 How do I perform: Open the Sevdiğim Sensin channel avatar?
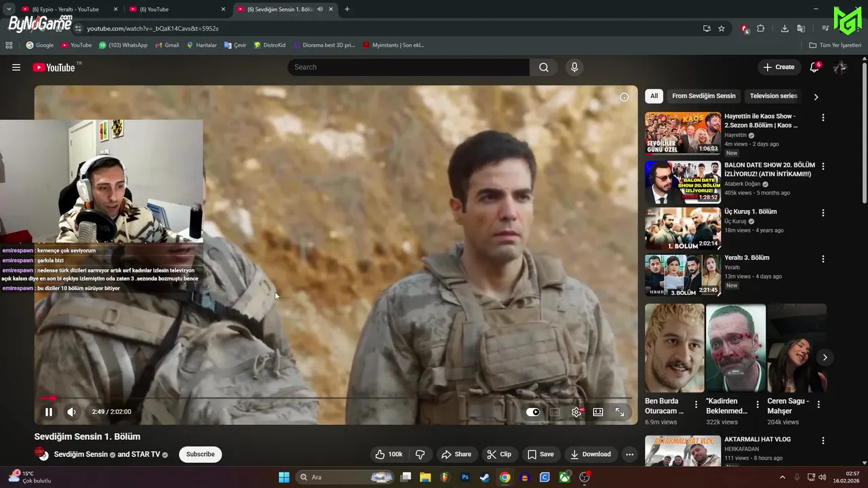click(42, 454)
